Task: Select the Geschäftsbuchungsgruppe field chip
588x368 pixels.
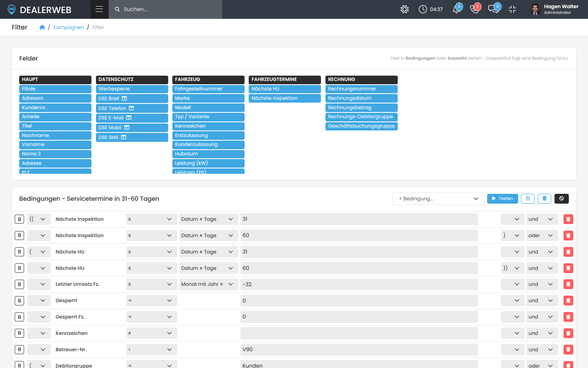Action: (x=361, y=126)
